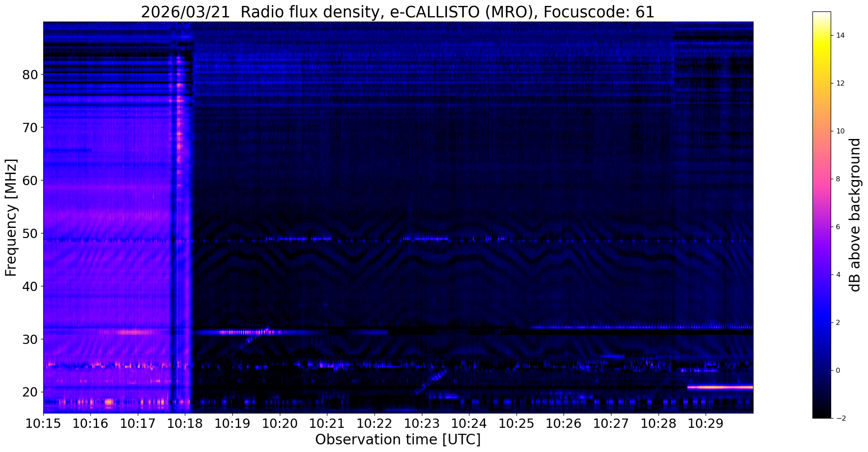Click the 10:29 time tick label
This screenshot has height=452, width=868.
pos(706,424)
